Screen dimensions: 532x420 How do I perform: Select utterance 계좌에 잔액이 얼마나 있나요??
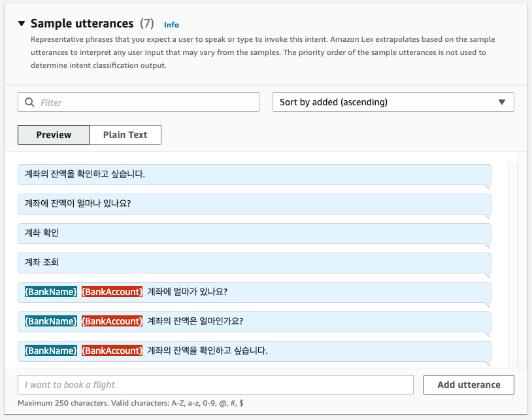tap(254, 204)
